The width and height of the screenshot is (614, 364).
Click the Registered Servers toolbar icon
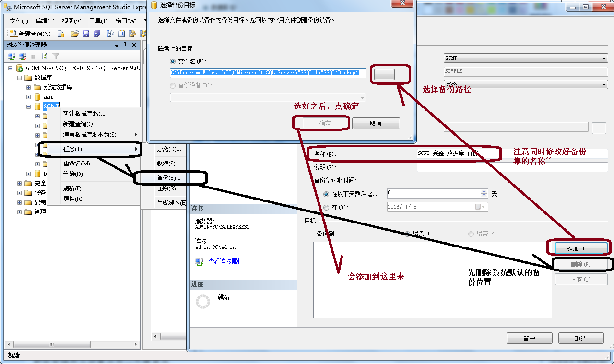pyautogui.click(x=110, y=34)
